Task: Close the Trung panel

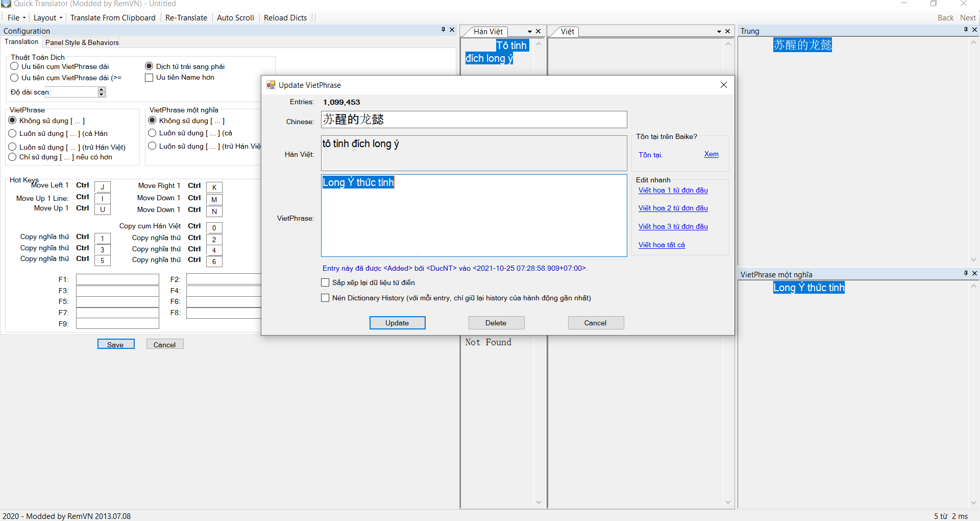Action: tap(974, 30)
